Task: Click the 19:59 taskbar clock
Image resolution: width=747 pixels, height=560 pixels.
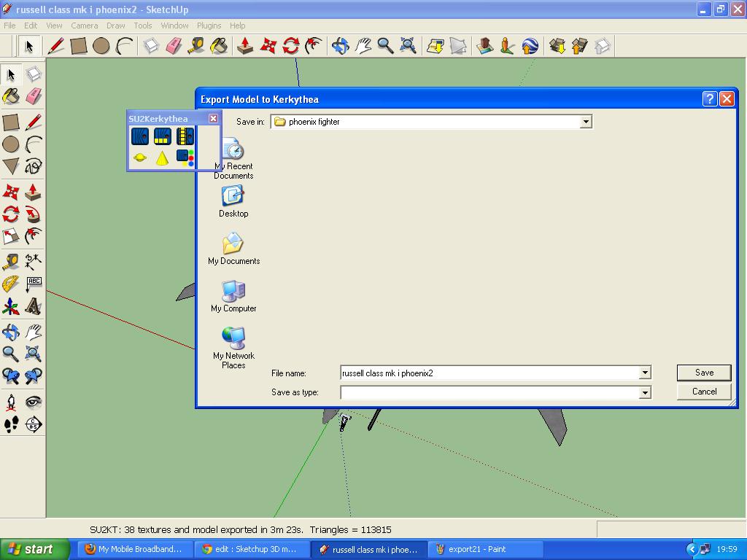Action: (x=727, y=549)
